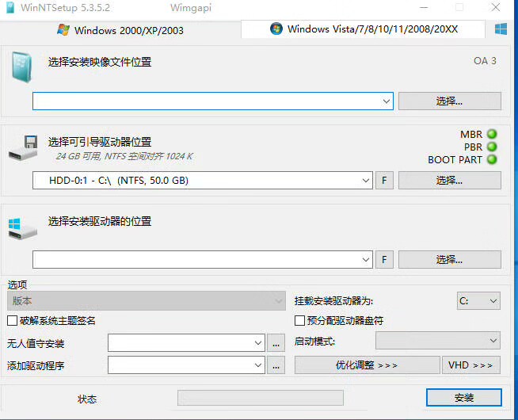Click the green PBR status light
This screenshot has width=518, height=420.
click(492, 147)
